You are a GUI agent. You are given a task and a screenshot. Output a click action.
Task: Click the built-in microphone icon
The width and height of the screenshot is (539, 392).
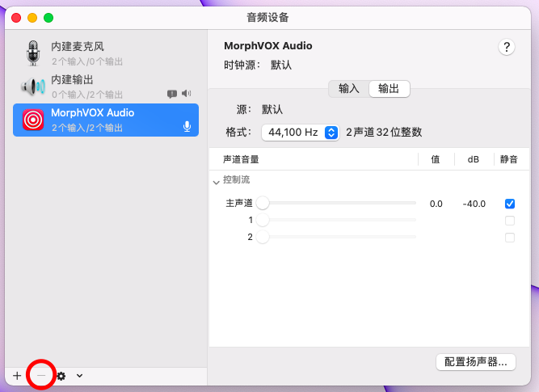point(33,53)
